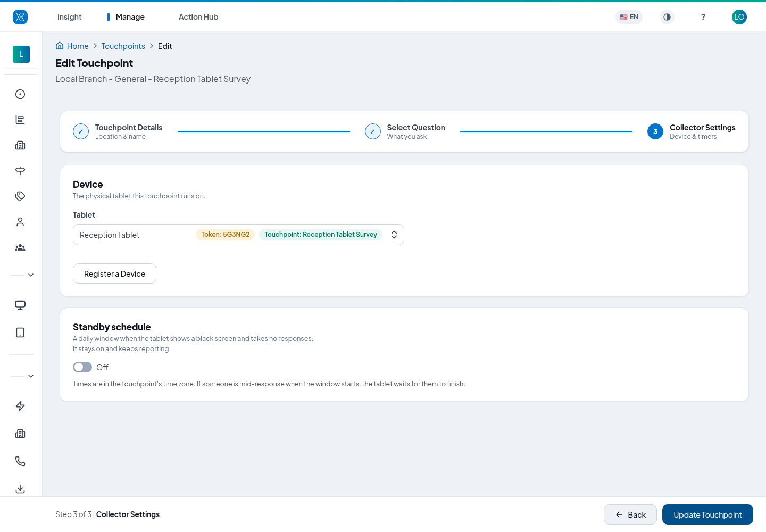This screenshot has height=532, width=766.
Task: Expand the sidebar section chevron above the lightning icon
Action: [31, 376]
